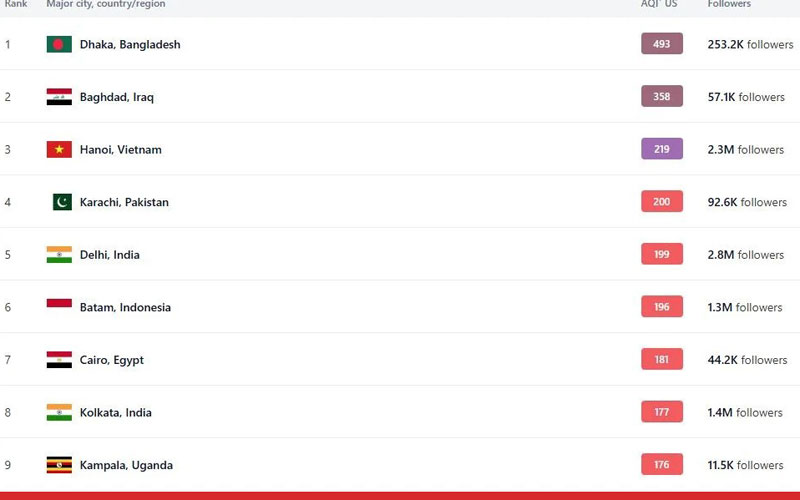800x500 pixels.
Task: Click the Kampala, Uganda city name
Action: point(126,465)
